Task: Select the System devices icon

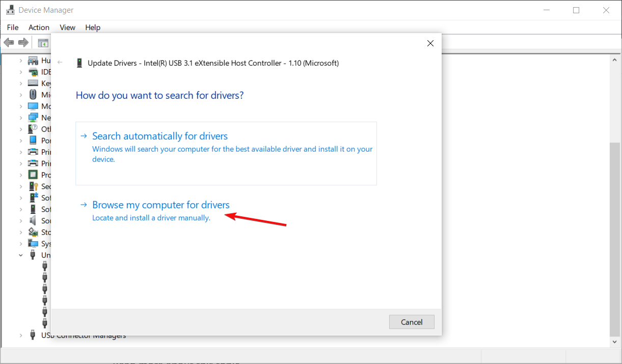Action: [33, 243]
